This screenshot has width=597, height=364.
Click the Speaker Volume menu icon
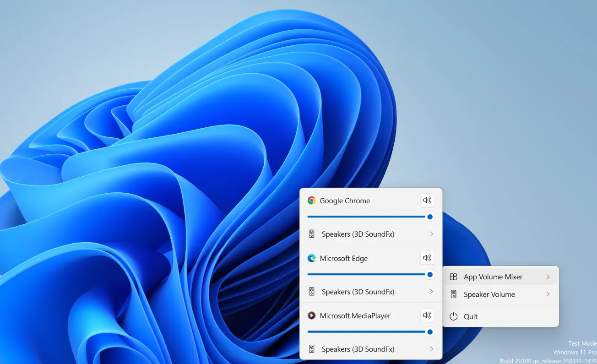[453, 294]
